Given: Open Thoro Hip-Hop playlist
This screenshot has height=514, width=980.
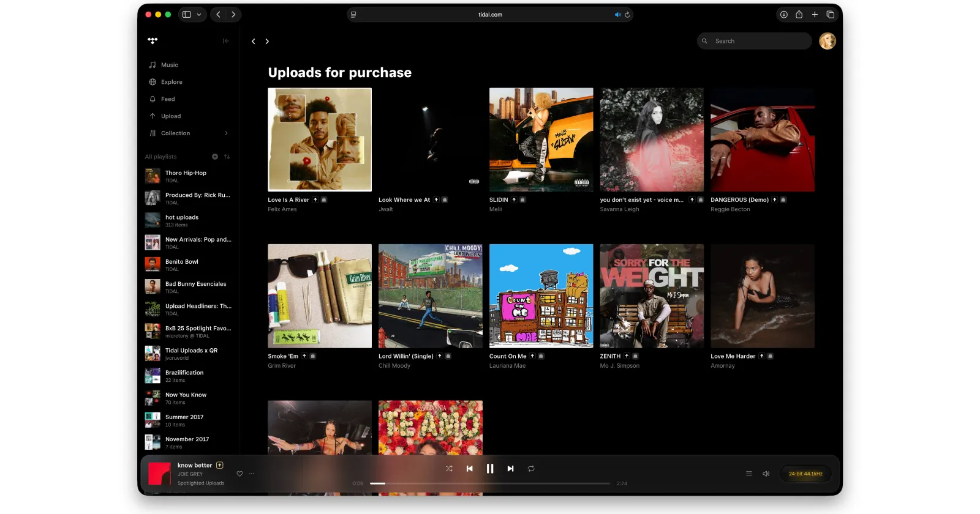Looking at the screenshot, I should coord(188,176).
